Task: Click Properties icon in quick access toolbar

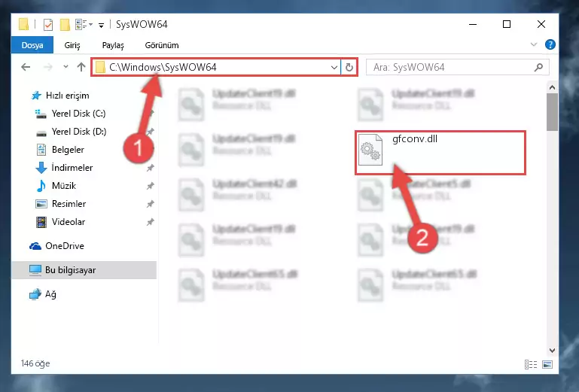Action: click(x=48, y=25)
